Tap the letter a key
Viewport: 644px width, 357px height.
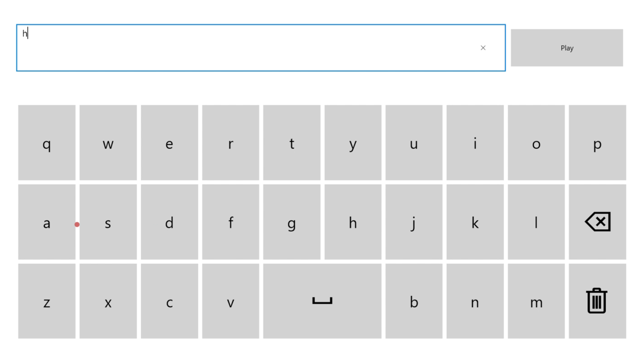47,222
